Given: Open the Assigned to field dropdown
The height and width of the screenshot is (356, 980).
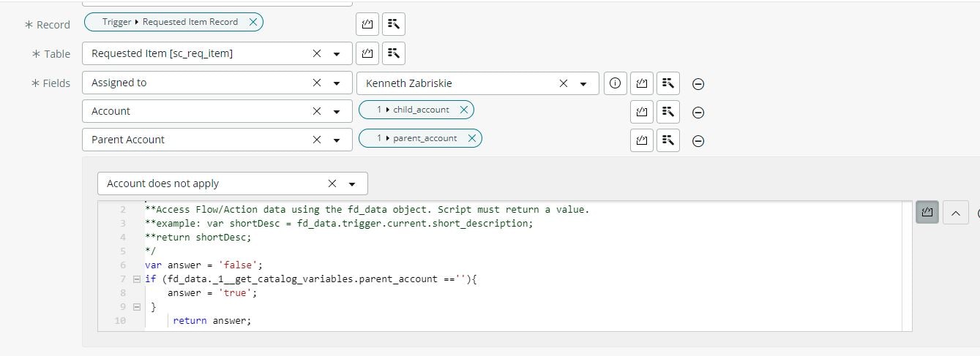Looking at the screenshot, I should click(x=337, y=83).
